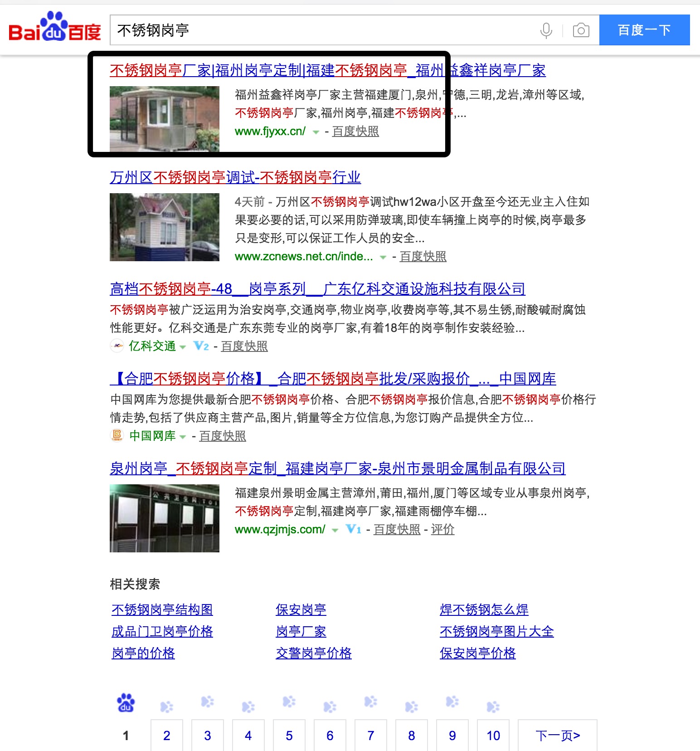The image size is (700, 751).
Task: Search related term 岗亭厂家
Action: (x=301, y=632)
